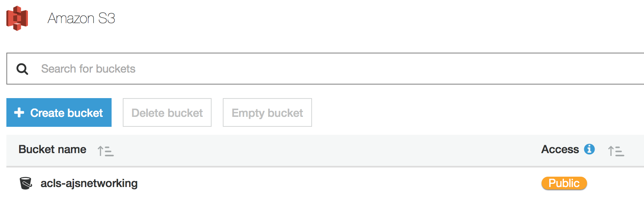Click the Amazon S3 title text
The width and height of the screenshot is (644, 197).
(x=81, y=18)
